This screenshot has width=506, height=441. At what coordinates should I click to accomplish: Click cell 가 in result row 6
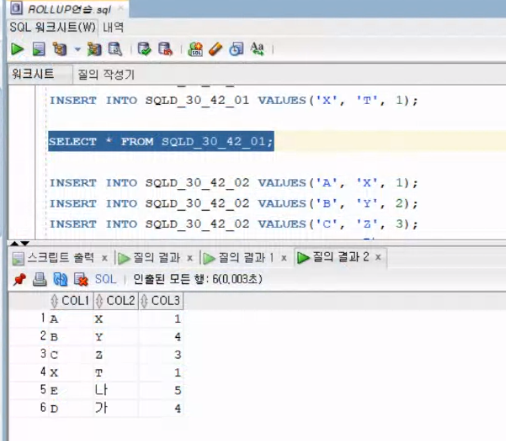click(116, 408)
